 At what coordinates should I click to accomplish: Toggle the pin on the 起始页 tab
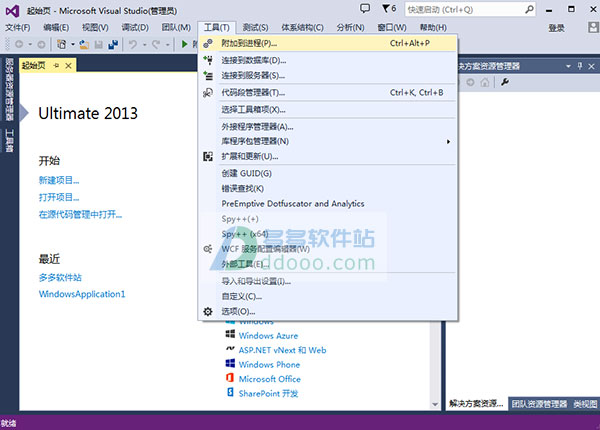[x=57, y=66]
